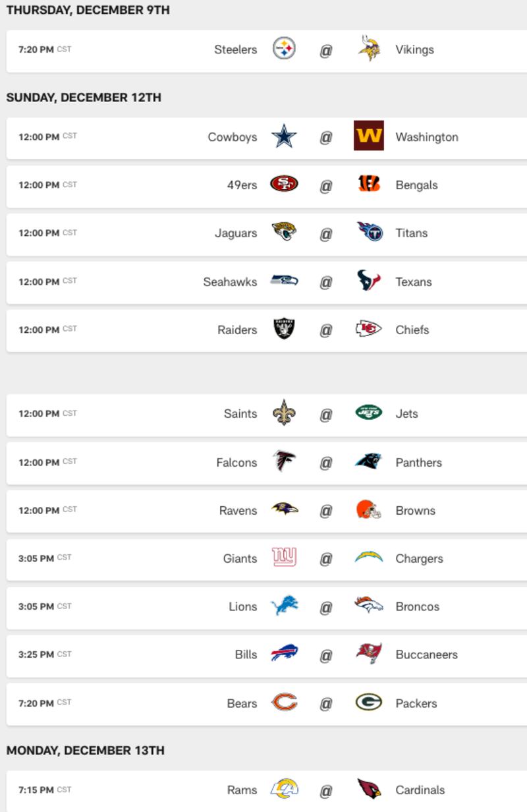Select the Bengals striped B logo
Viewport: 527px width, 812px height.
point(369,185)
